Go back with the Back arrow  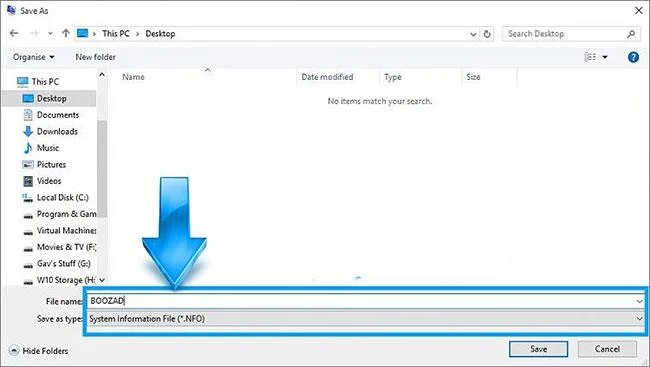click(x=14, y=34)
